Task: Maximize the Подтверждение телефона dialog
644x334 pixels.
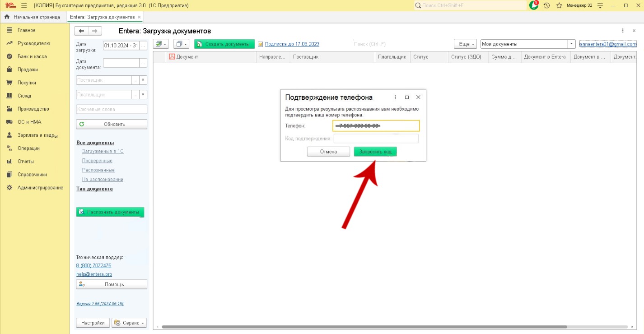Action: pos(407,97)
